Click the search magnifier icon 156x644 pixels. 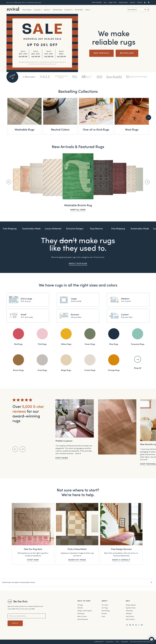click(x=145, y=10)
